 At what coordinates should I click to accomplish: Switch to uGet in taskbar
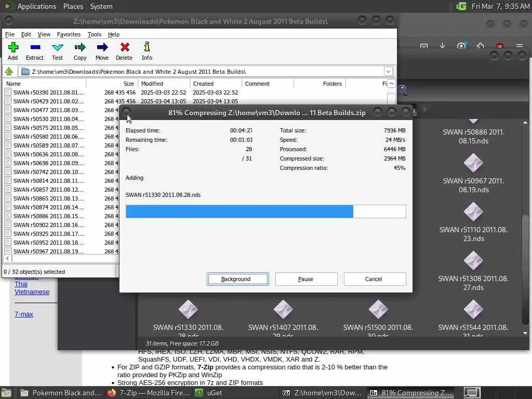pyautogui.click(x=209, y=393)
